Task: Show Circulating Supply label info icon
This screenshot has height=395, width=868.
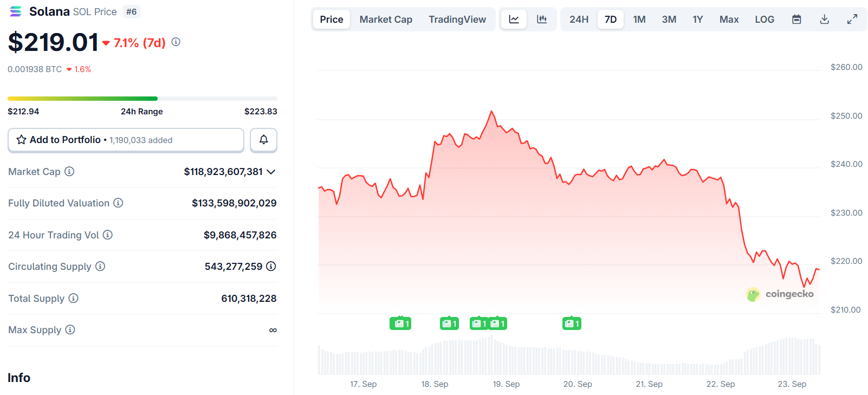Action: (x=100, y=266)
